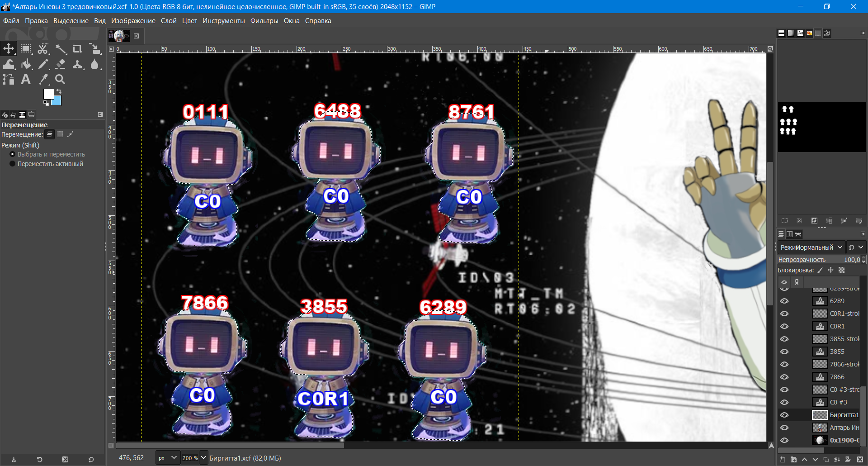Open the Layers dock tab configuration menu
This screenshot has height=466, width=868.
pos(863,234)
